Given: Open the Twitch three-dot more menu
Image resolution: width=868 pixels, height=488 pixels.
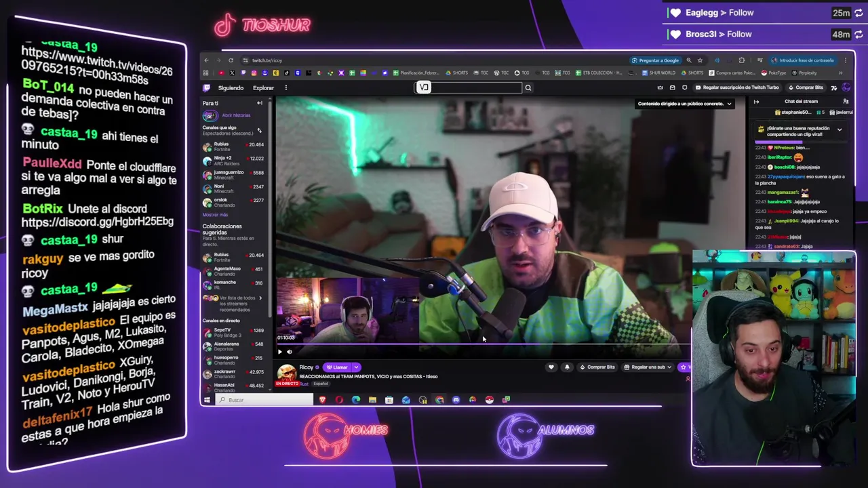Looking at the screenshot, I should tap(285, 87).
